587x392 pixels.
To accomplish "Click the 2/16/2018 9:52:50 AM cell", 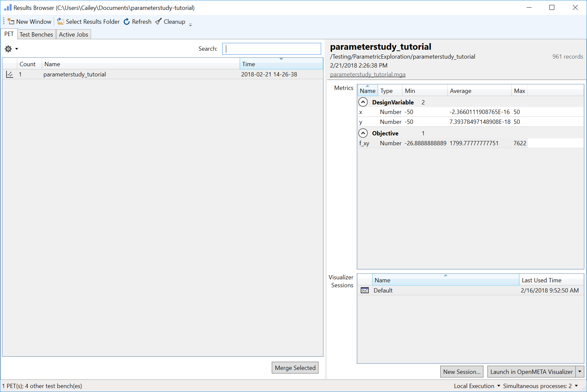I will [x=550, y=290].
